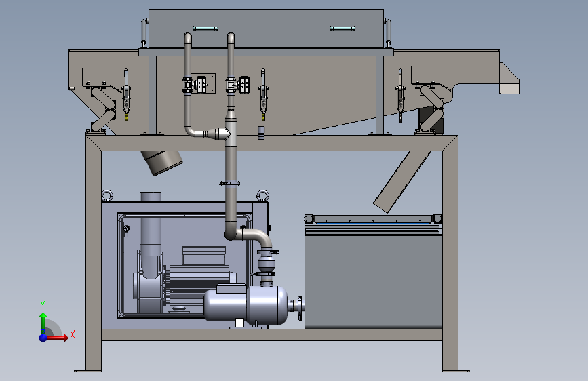Select the cylindrical outlet under the left frame
Viewport: 588px width, 381px height.
[162, 163]
